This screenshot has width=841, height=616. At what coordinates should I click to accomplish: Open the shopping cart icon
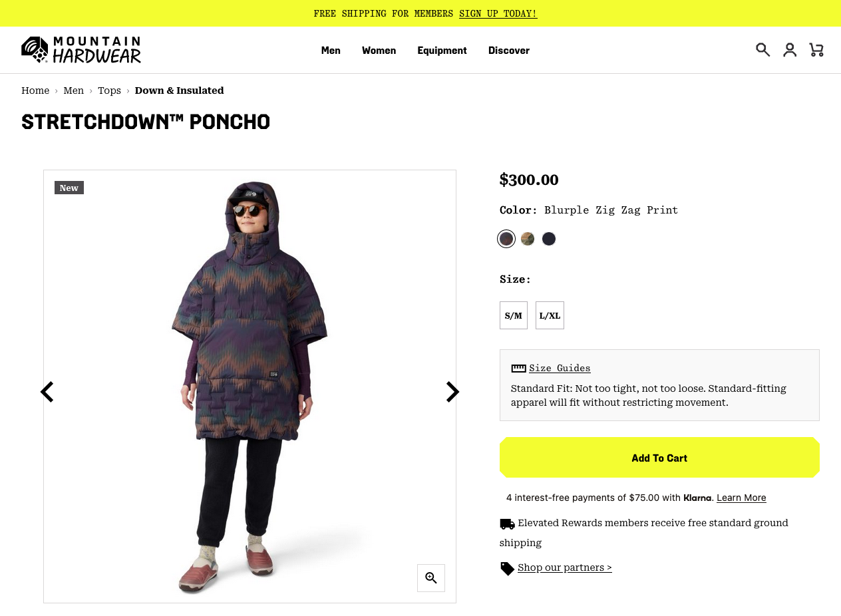click(816, 50)
